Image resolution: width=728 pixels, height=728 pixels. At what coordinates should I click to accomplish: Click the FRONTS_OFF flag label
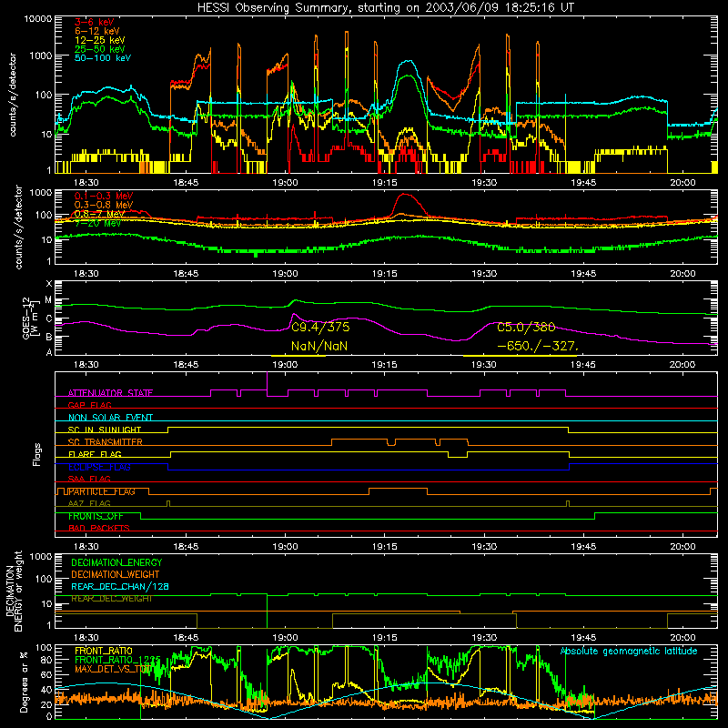[96, 516]
